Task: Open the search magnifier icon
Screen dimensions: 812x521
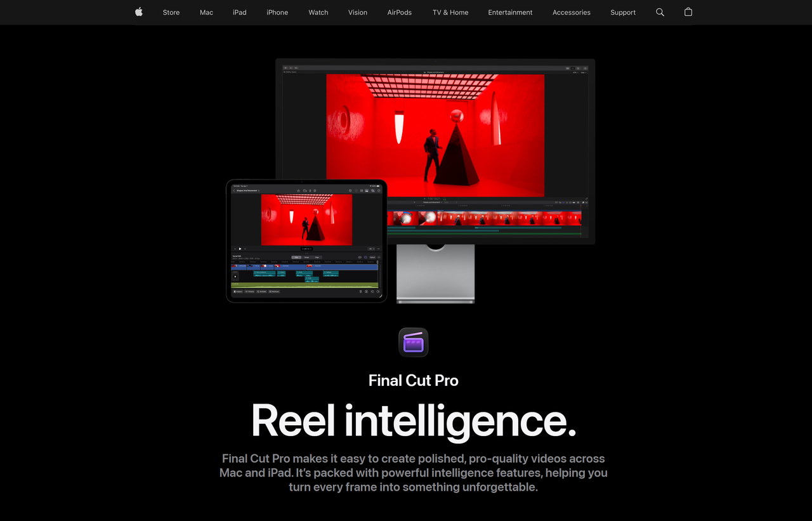Action: pos(660,12)
